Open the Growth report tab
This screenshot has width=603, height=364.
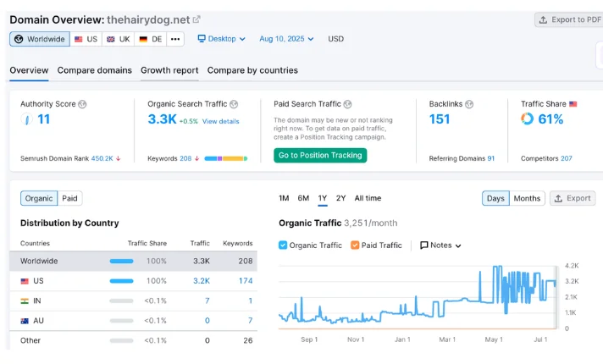(169, 70)
